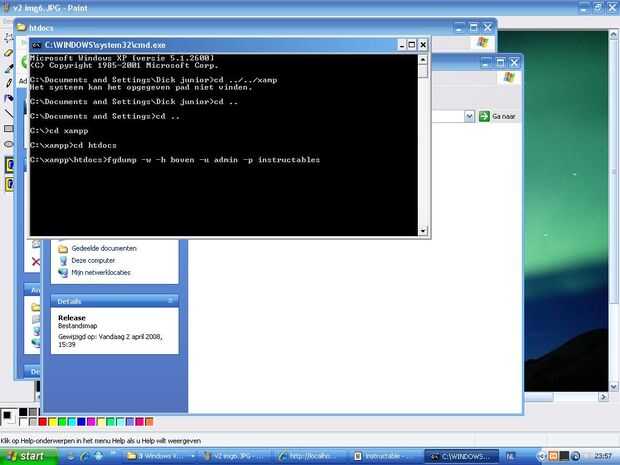The width and height of the screenshot is (620, 465).
Task: Click the 'cd htdocs' line in cmd
Action: point(73,145)
